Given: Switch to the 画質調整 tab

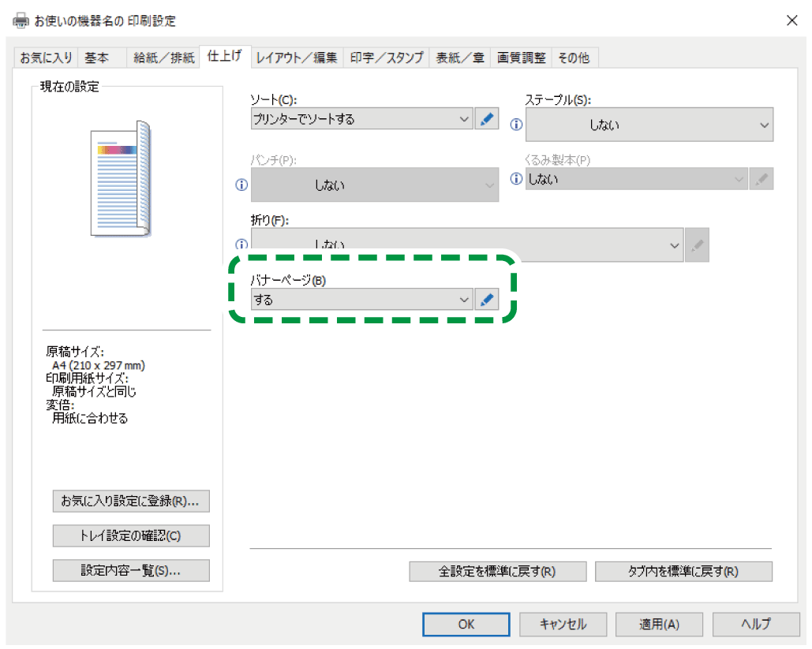Looking at the screenshot, I should 520,57.
